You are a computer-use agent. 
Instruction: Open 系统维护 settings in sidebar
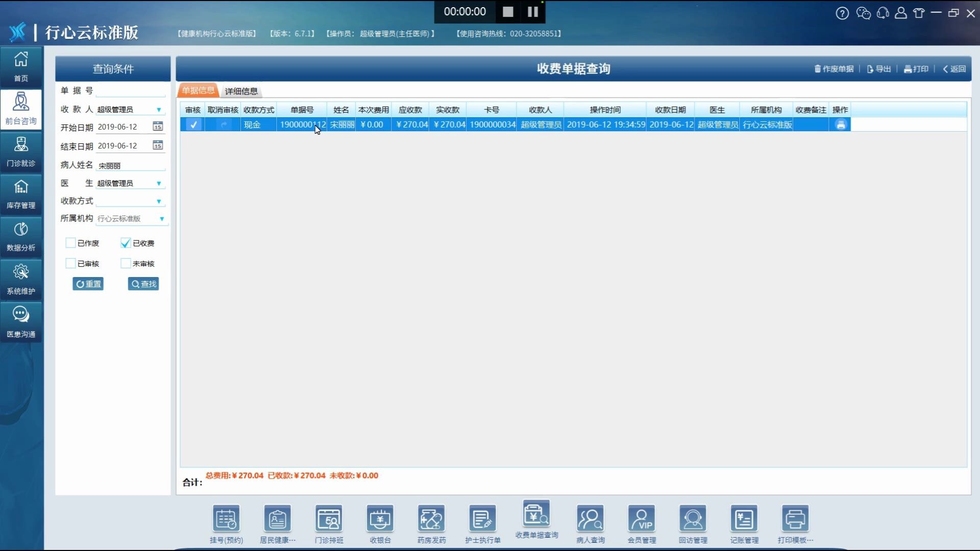[21, 279]
